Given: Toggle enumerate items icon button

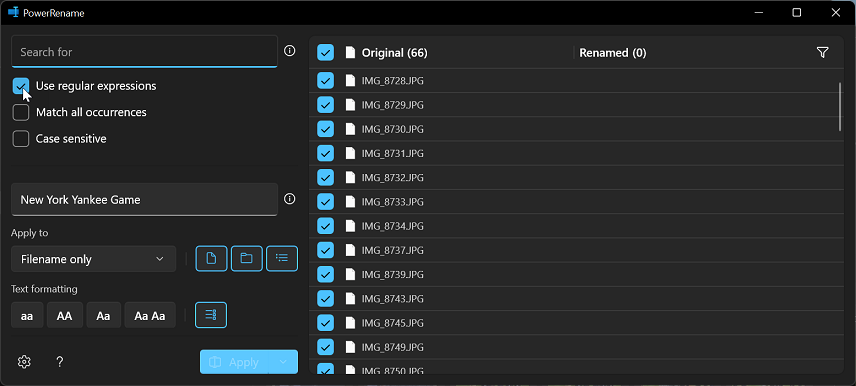Looking at the screenshot, I should click(x=211, y=315).
